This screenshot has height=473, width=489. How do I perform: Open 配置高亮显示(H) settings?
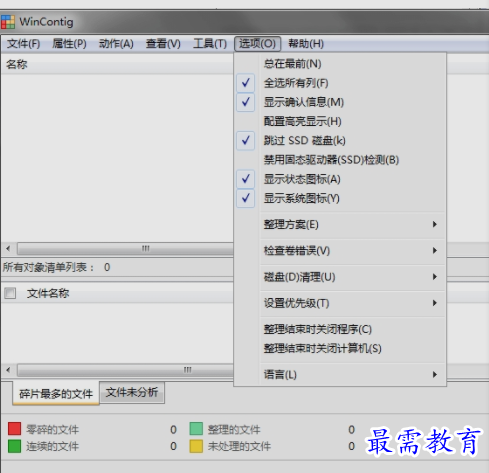pyautogui.click(x=340, y=121)
